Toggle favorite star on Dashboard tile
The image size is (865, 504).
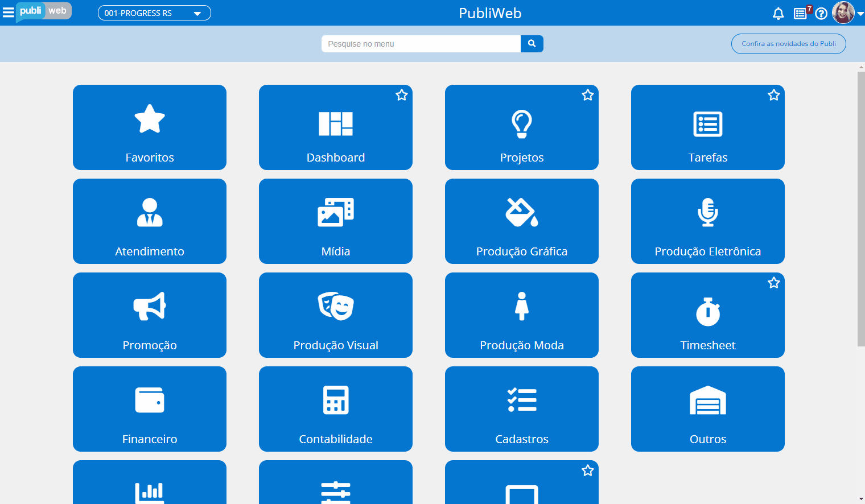click(x=402, y=95)
